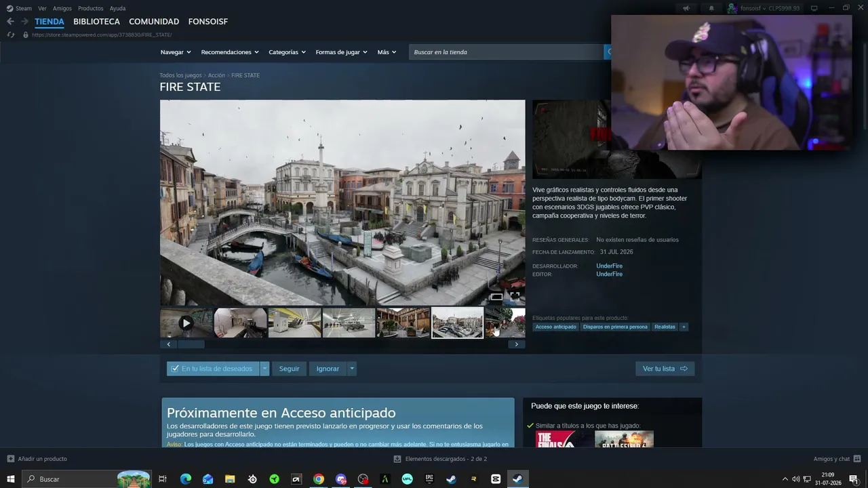Open Steam notifications bell
The width and height of the screenshot is (868, 488).
click(711, 8)
